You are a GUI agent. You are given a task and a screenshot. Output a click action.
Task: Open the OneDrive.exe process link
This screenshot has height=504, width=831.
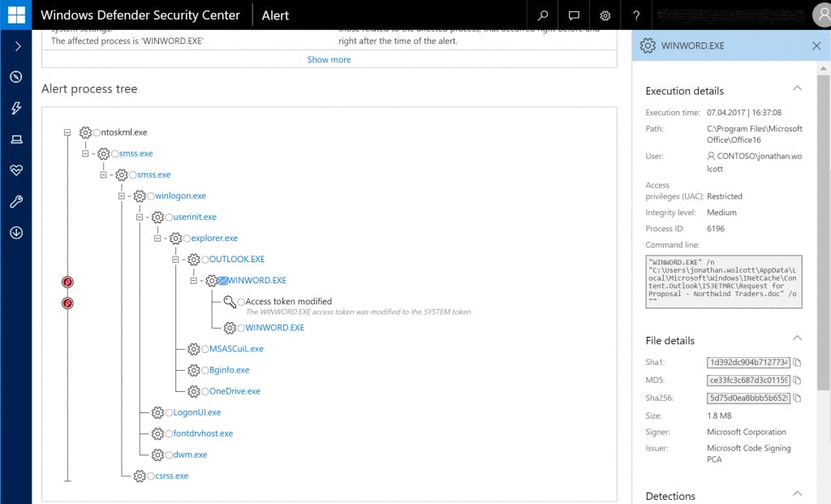click(x=235, y=391)
